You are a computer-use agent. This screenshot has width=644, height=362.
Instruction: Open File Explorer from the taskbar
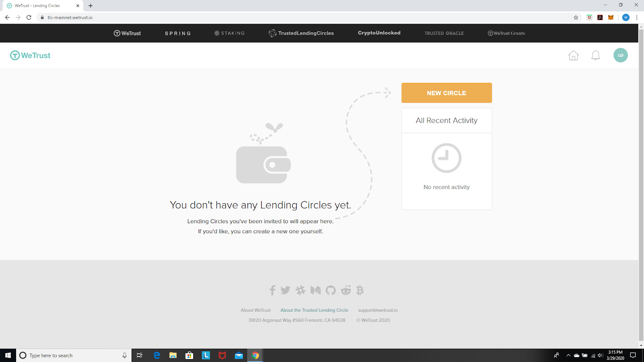pos(173,355)
